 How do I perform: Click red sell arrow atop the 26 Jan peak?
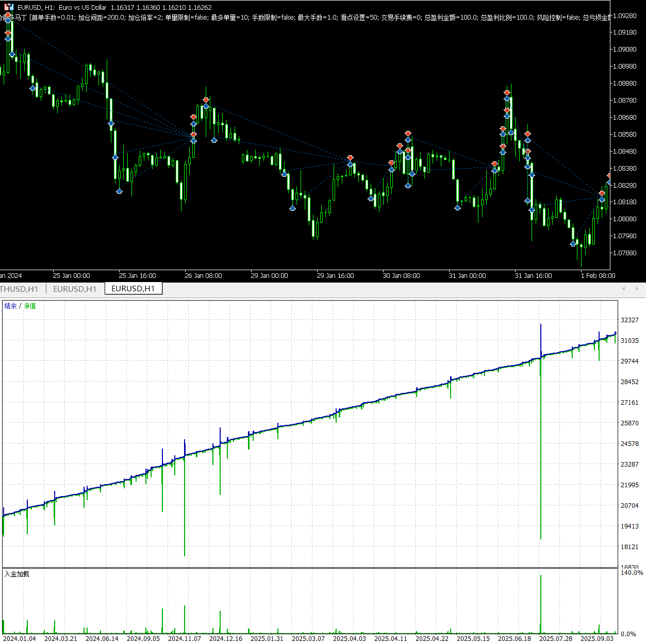coord(206,100)
